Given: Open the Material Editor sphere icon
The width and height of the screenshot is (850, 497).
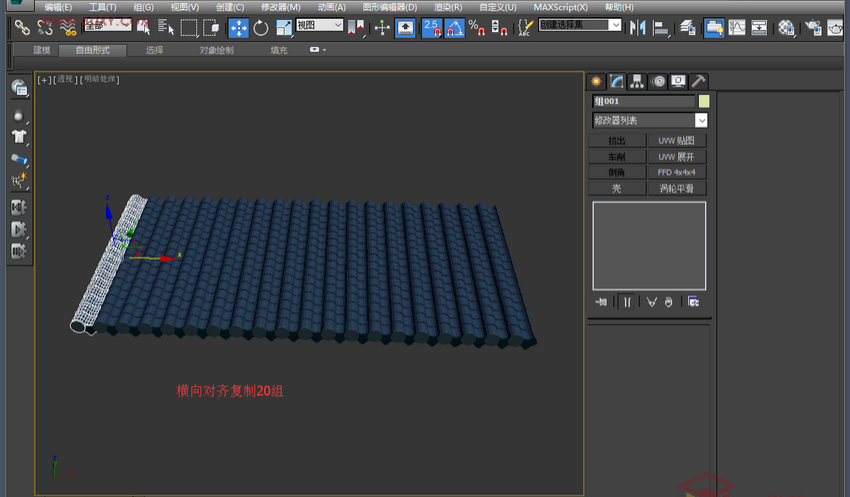Looking at the screenshot, I should 786,28.
